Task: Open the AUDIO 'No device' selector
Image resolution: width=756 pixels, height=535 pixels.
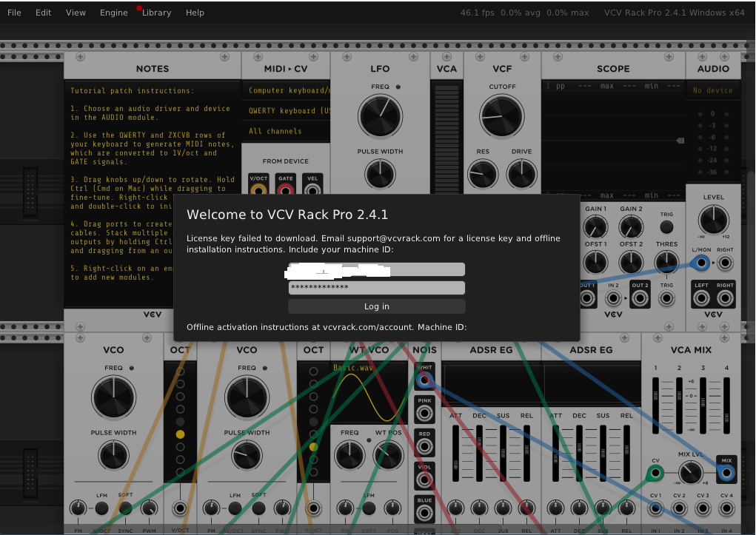Action: point(712,90)
